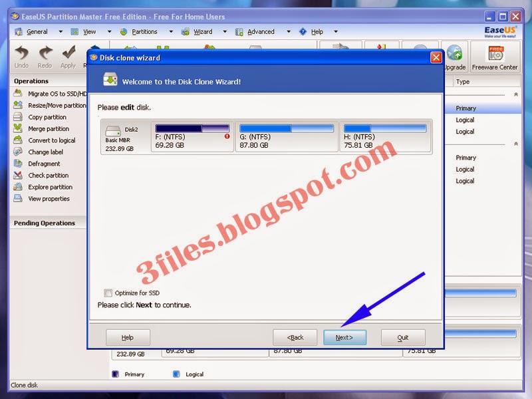Expand the Wizard menu dropdown arrow
The width and height of the screenshot is (532, 399).
[x=225, y=31]
